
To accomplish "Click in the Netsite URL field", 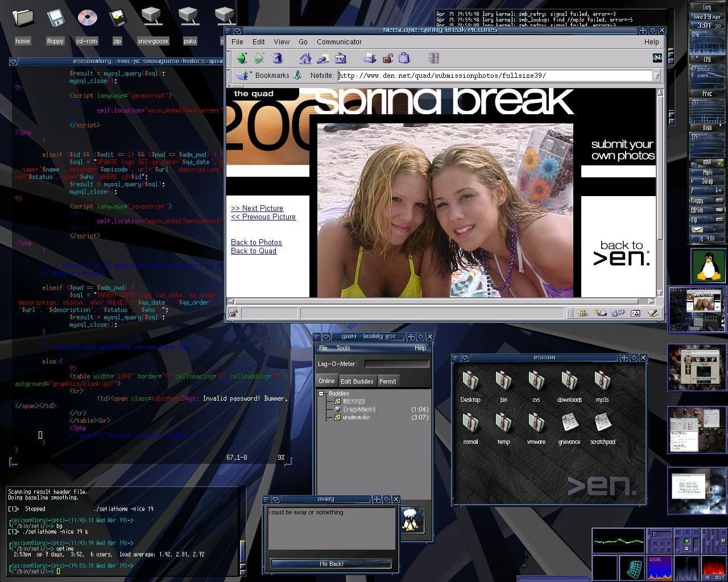I will click(494, 76).
